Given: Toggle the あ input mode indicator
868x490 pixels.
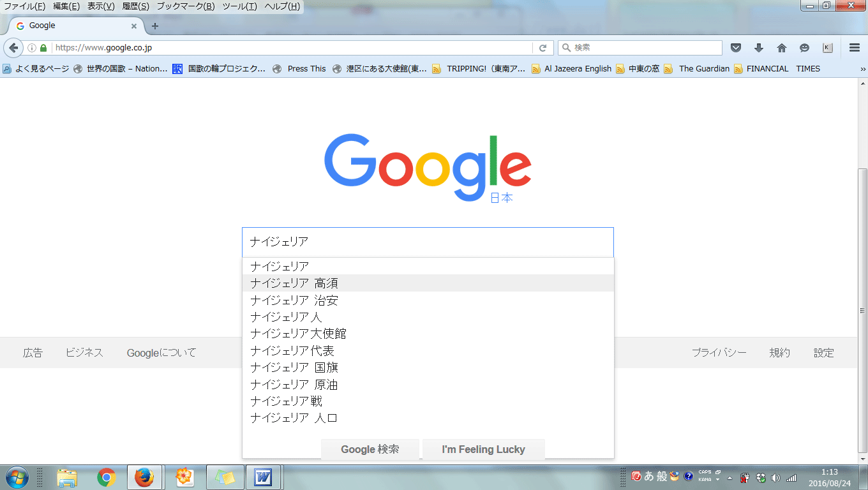Looking at the screenshot, I should click(648, 476).
